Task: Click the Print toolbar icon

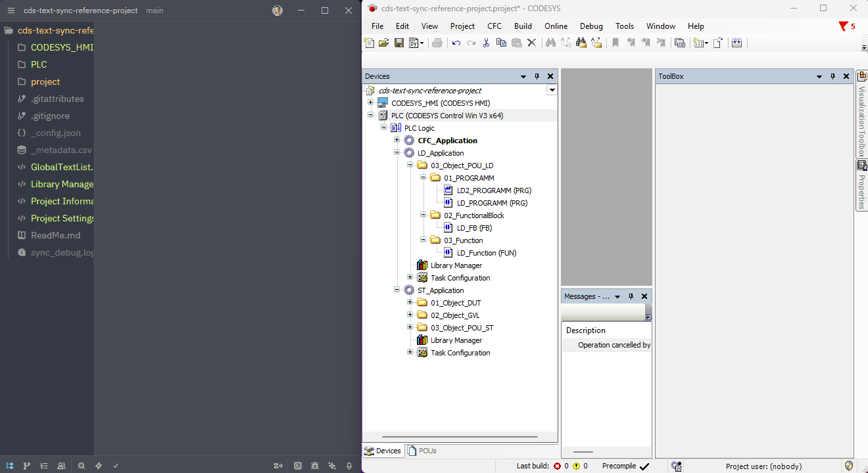Action: (437, 43)
